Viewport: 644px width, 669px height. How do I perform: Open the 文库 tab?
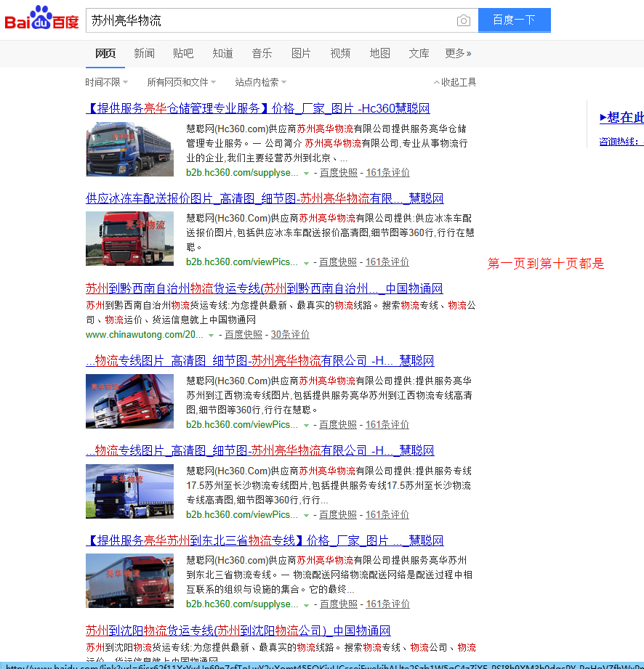pos(419,53)
